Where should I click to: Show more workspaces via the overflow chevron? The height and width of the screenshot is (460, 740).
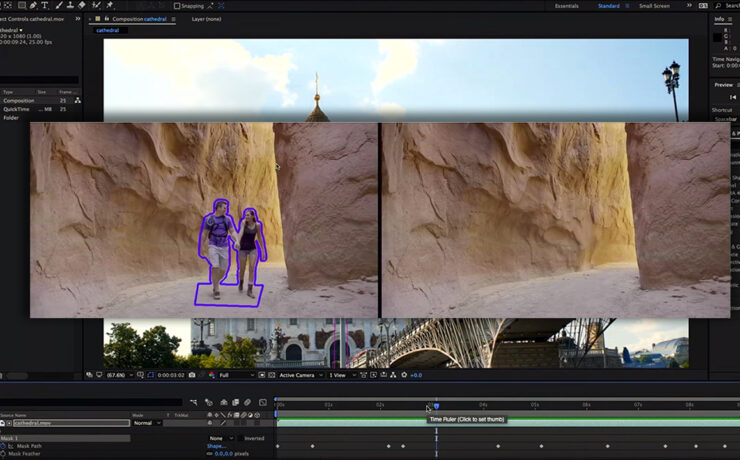pyautogui.click(x=689, y=6)
